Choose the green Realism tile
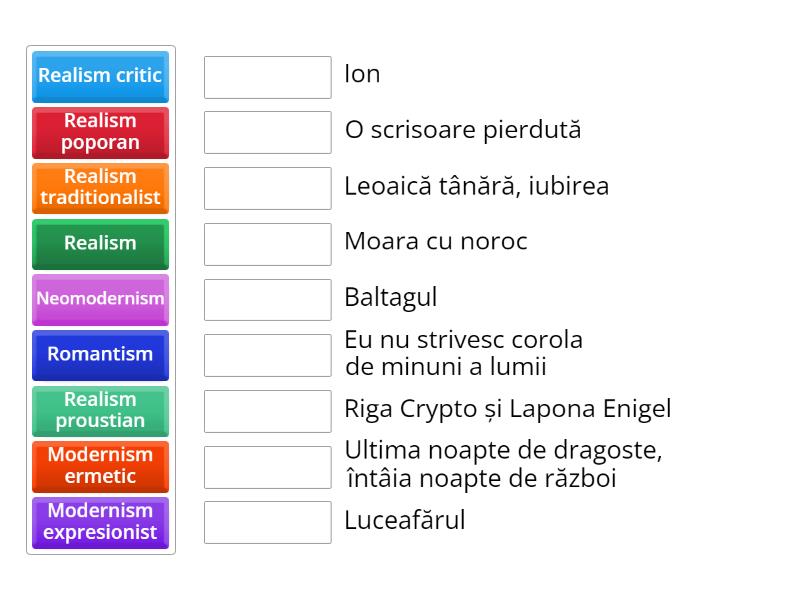Image resolution: width=800 pixels, height=600 pixels. tap(100, 243)
